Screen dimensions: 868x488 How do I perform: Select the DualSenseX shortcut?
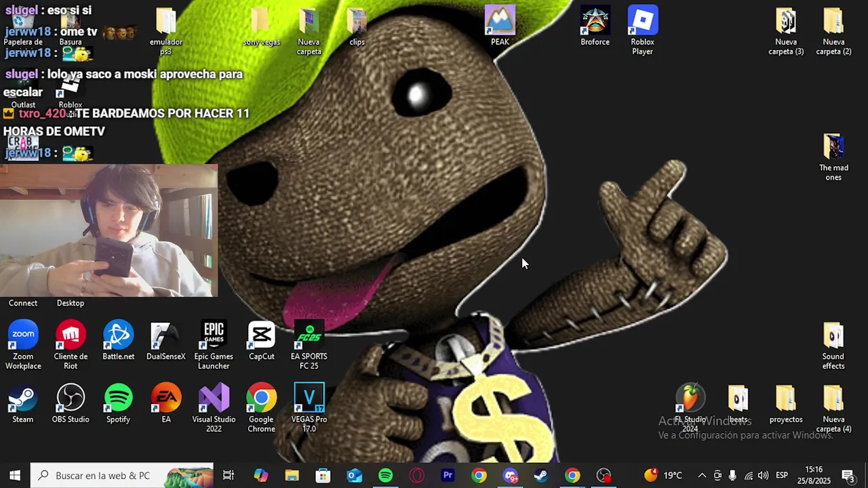pos(165,340)
